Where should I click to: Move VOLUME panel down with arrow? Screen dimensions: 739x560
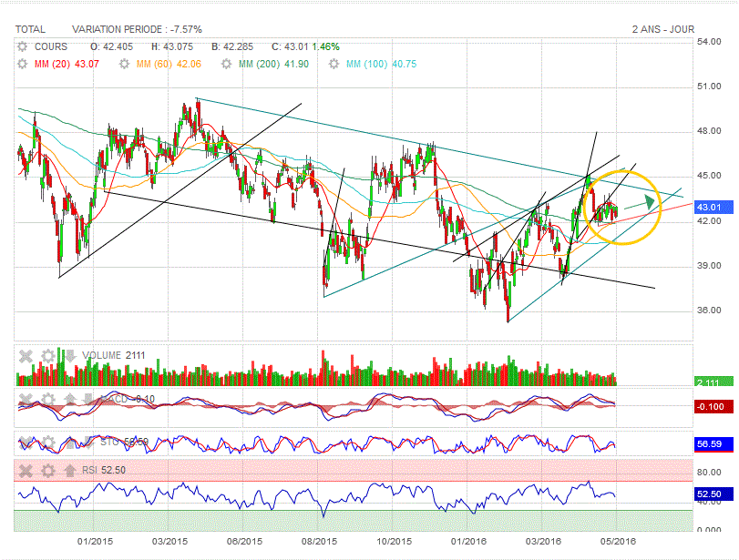pos(70,356)
